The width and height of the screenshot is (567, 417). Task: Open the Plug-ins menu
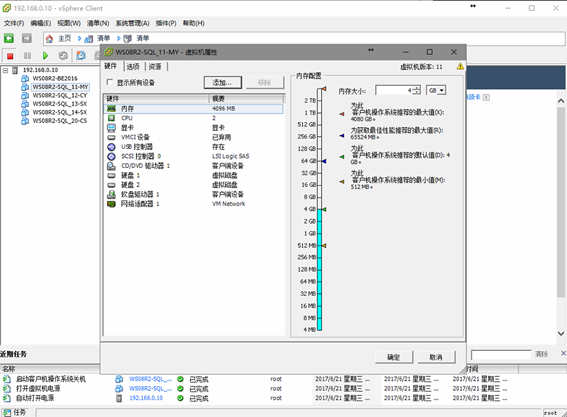click(x=166, y=23)
